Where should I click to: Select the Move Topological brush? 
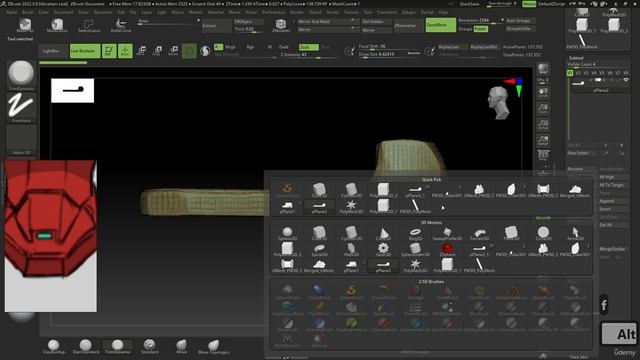coord(213,347)
